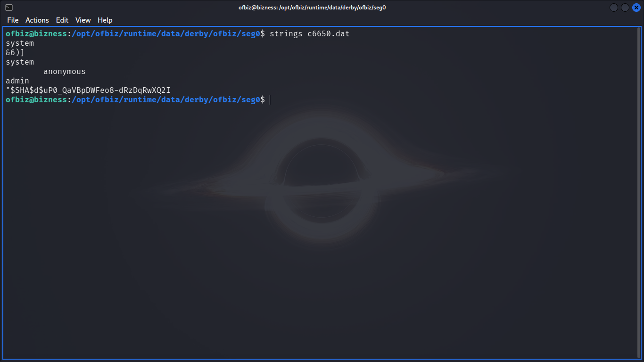Click the 'admin' output line
644x362 pixels.
click(17, 81)
